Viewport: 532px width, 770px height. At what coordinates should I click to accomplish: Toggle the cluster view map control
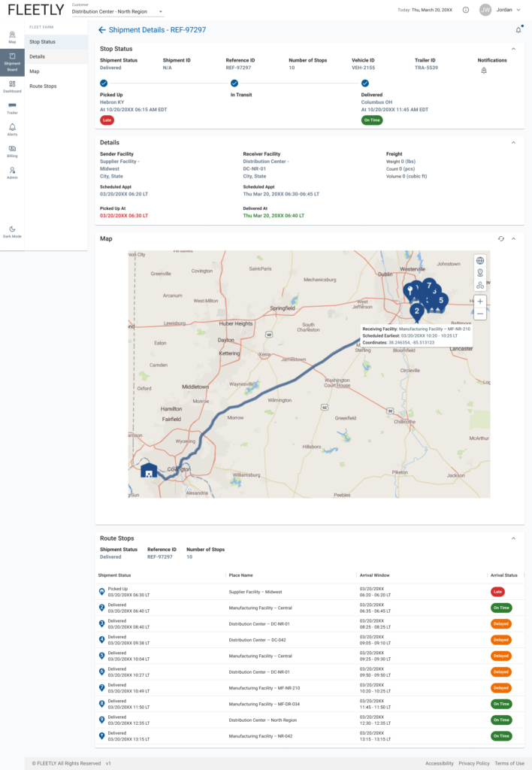(480, 284)
